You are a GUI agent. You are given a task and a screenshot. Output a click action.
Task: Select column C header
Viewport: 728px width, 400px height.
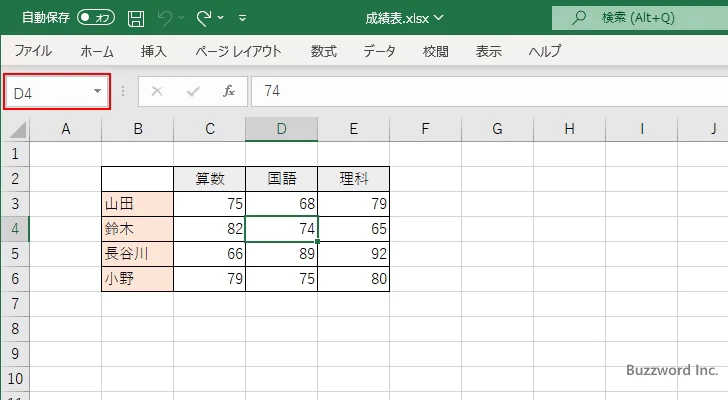209,129
